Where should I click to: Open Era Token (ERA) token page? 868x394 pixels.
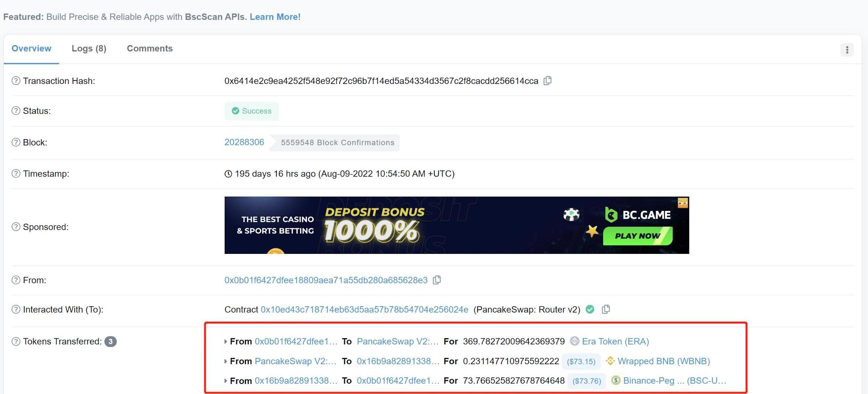pos(615,341)
